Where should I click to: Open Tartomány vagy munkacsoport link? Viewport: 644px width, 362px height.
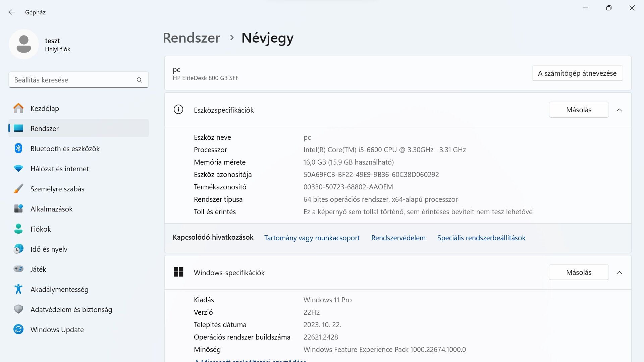pyautogui.click(x=312, y=238)
